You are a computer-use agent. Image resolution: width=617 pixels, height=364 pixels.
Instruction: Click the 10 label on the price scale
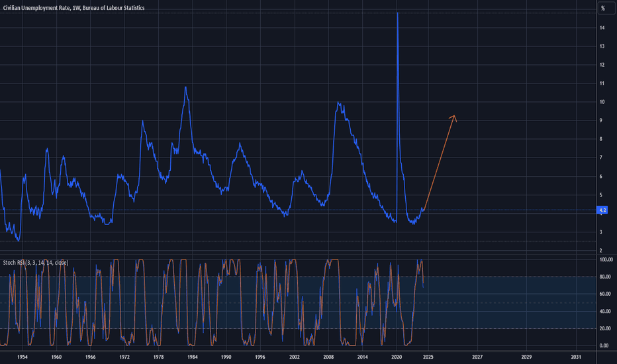coord(602,102)
